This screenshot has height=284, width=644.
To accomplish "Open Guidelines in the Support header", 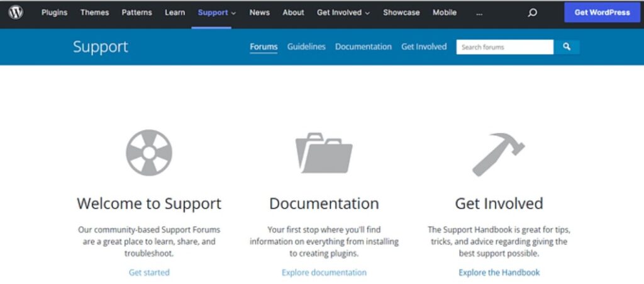I will coord(306,47).
